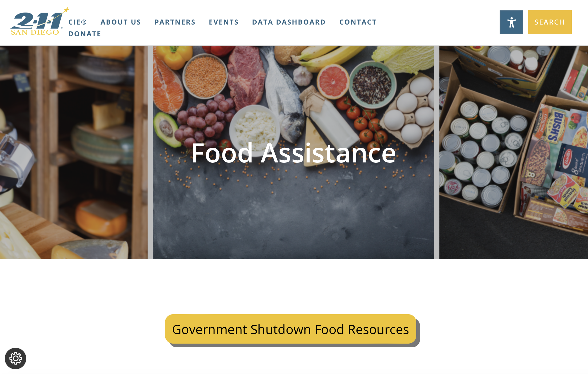Click the Food Assistance hero heading

(294, 153)
